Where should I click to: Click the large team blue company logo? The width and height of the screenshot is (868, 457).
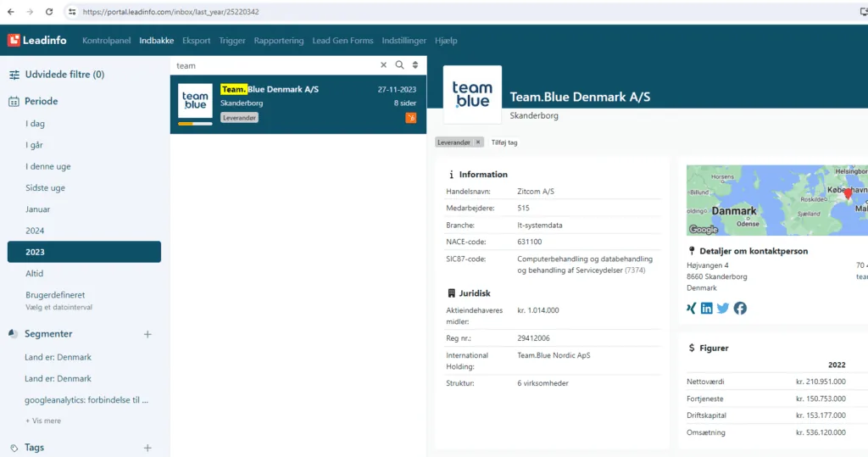tap(472, 95)
